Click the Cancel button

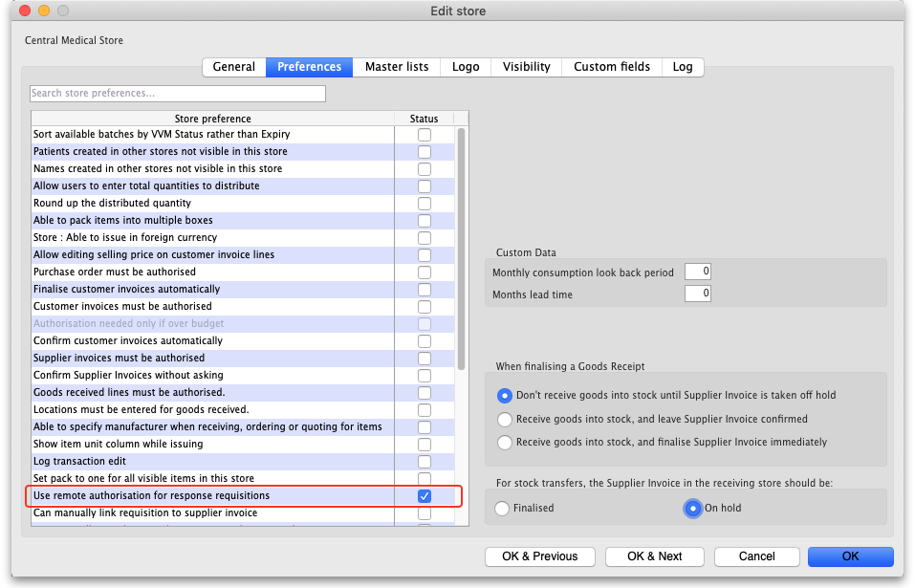coord(756,556)
